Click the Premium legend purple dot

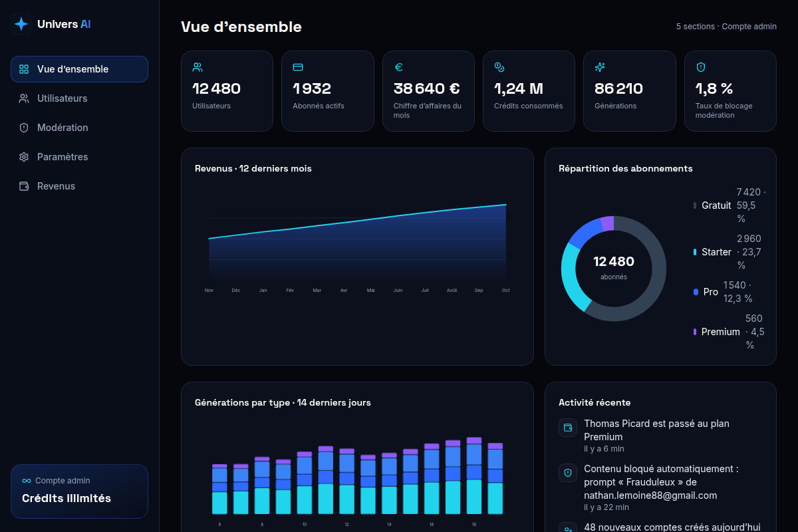click(695, 332)
